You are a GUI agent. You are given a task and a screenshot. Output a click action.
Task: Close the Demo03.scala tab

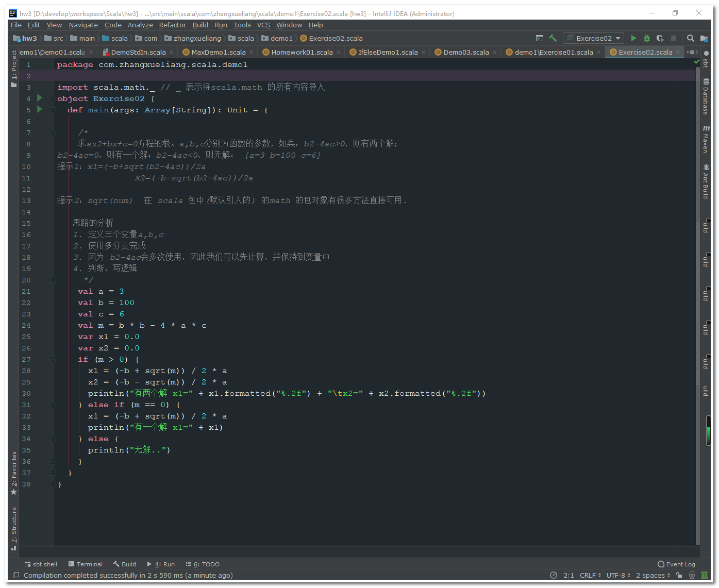(494, 52)
